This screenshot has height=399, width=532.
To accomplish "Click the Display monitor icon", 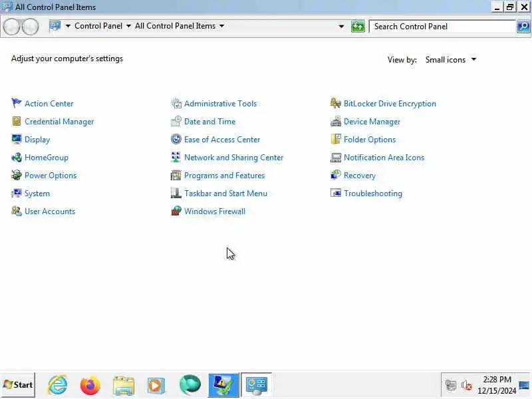I will tap(16, 139).
